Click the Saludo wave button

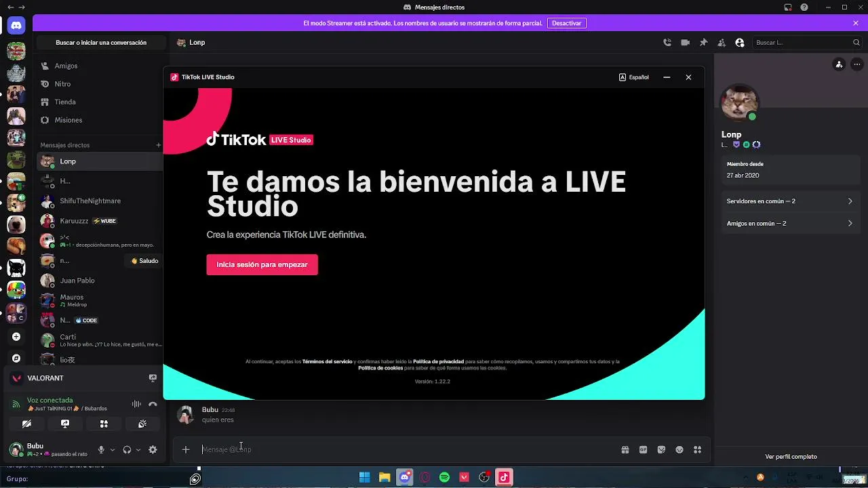click(x=144, y=261)
